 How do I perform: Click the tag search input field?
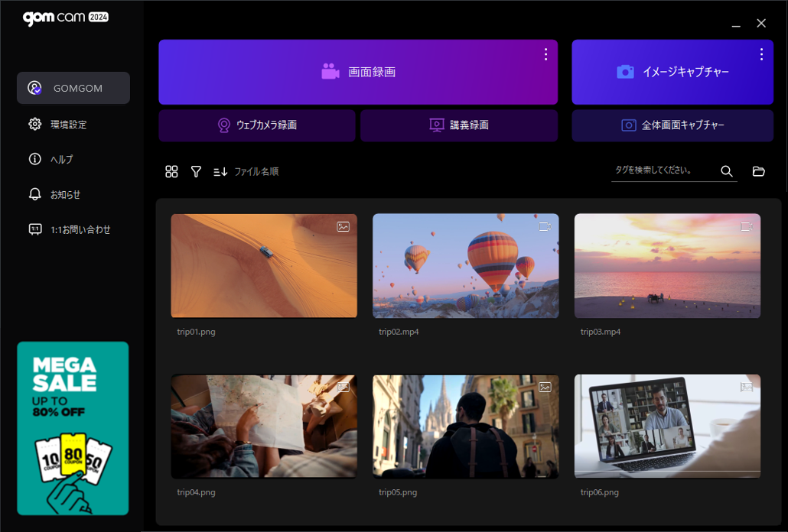click(x=661, y=170)
